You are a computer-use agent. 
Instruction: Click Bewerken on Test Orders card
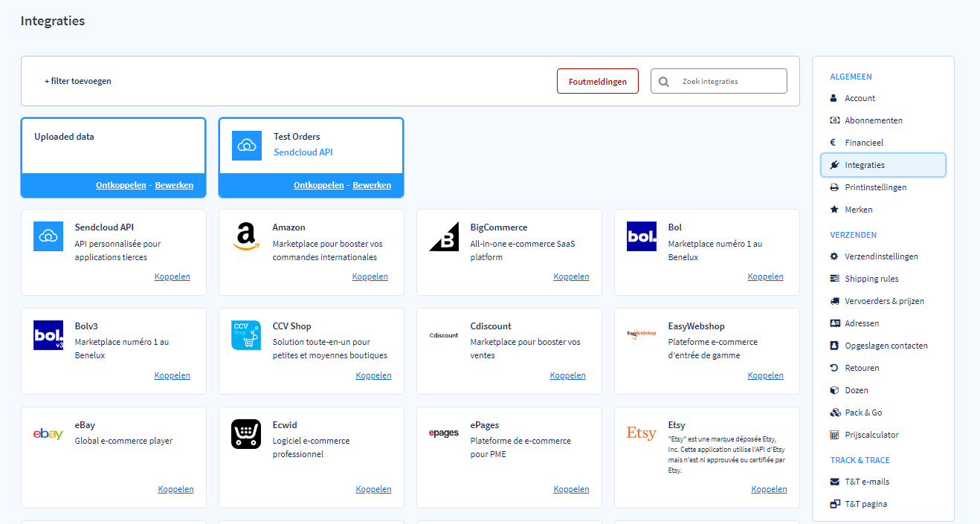(x=372, y=185)
